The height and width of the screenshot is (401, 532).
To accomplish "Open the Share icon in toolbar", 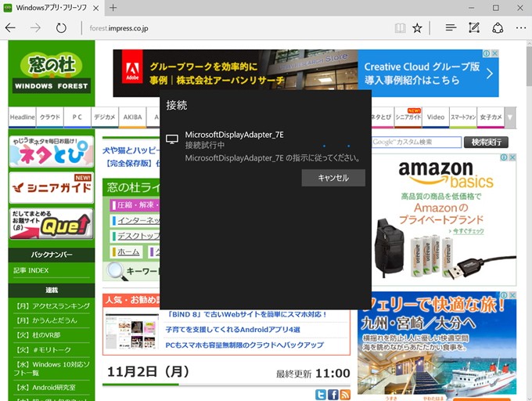I will click(498, 28).
